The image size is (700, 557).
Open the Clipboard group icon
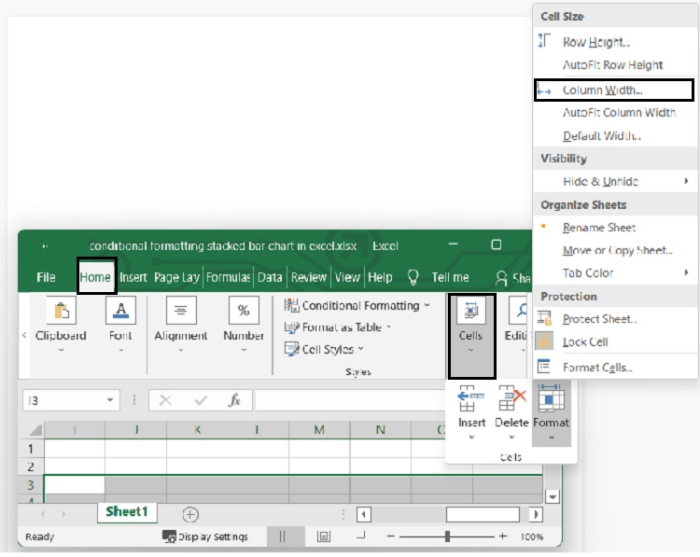pos(61,311)
